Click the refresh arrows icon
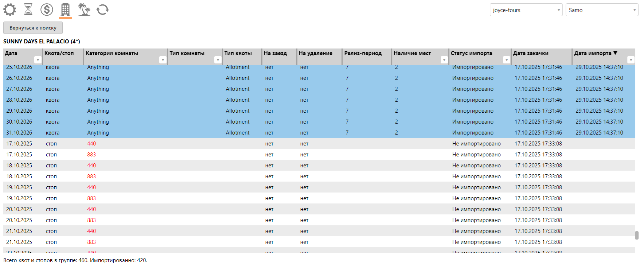The width and height of the screenshot is (644, 268). click(103, 9)
